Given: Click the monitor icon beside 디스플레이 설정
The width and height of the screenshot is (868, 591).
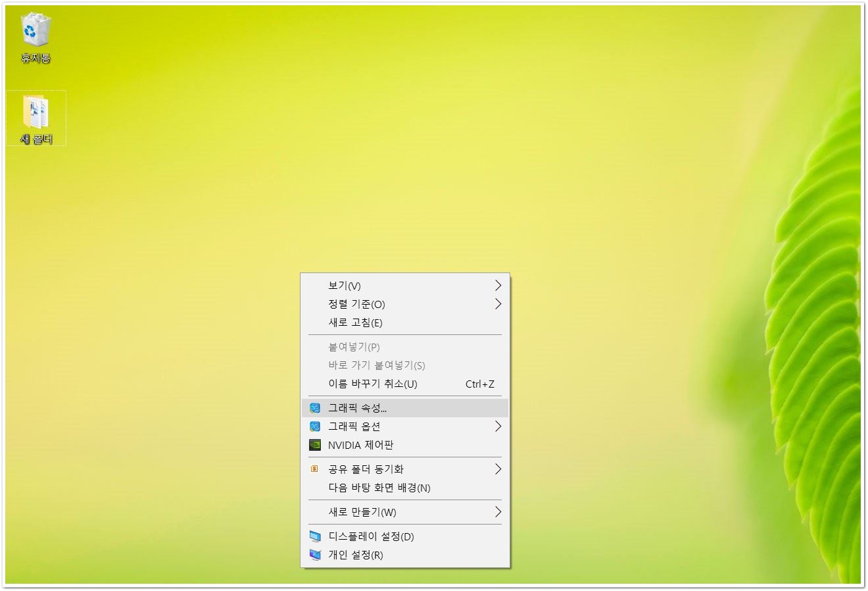Looking at the screenshot, I should 315,536.
